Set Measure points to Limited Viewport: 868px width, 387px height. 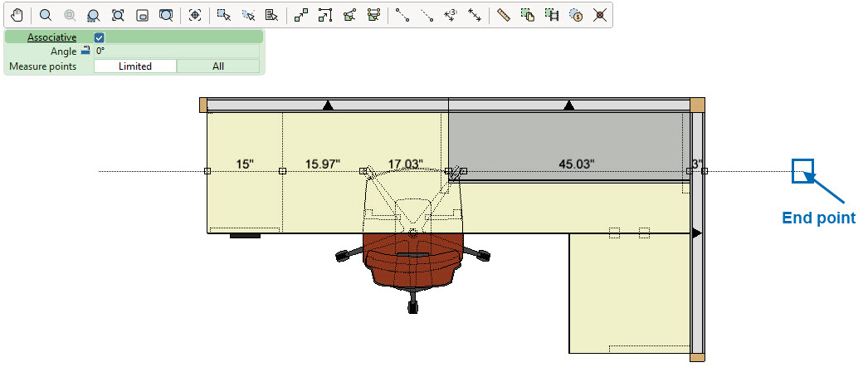click(135, 66)
